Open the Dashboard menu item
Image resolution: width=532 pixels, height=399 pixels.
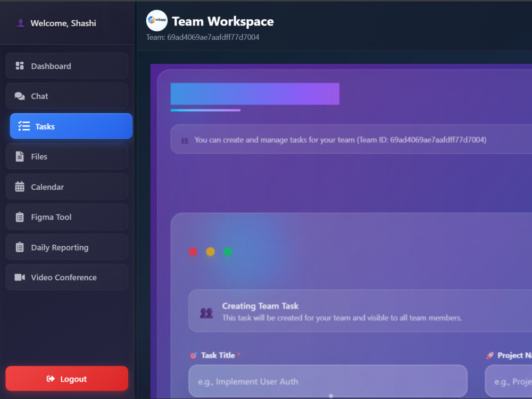tap(67, 66)
